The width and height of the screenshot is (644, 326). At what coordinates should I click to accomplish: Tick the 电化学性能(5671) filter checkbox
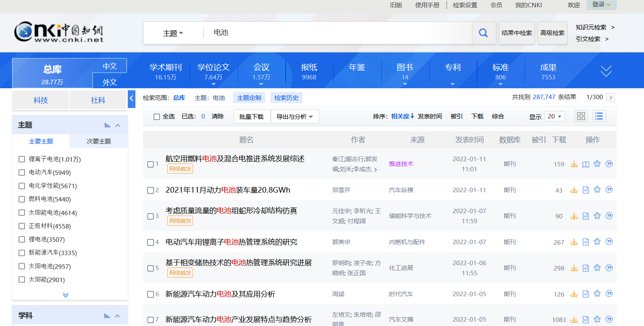tap(22, 186)
